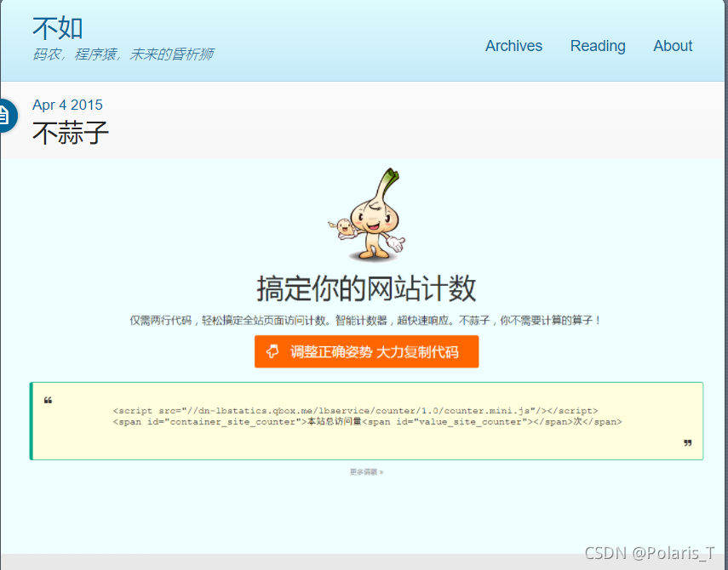Click the heading 搞定你的网站计数
Screen dimensions: 728x570
pyautogui.click(x=366, y=288)
